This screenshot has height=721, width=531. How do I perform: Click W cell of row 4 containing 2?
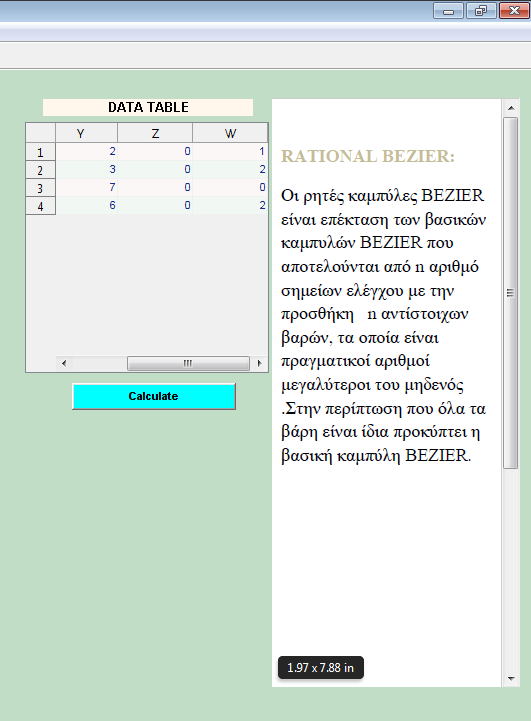coord(230,205)
